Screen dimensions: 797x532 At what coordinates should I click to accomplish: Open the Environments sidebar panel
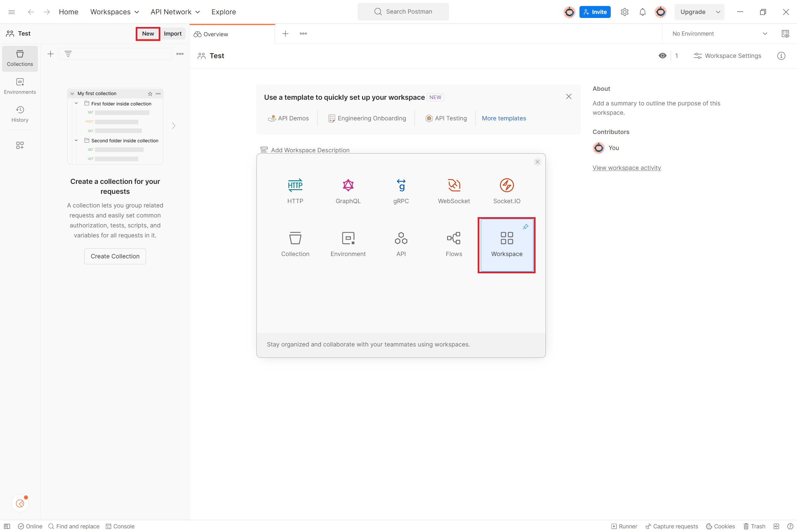pos(20,86)
